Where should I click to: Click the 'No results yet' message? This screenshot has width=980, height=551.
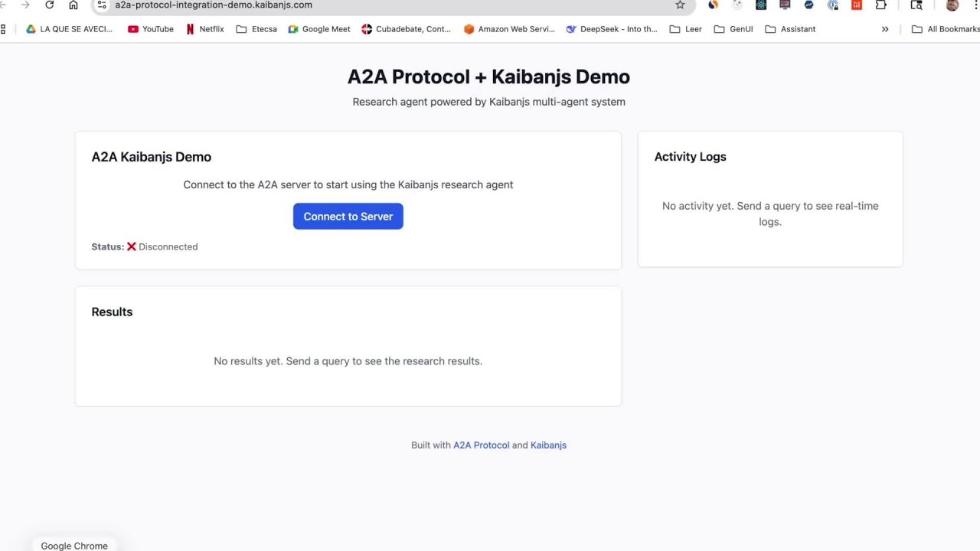pos(348,361)
